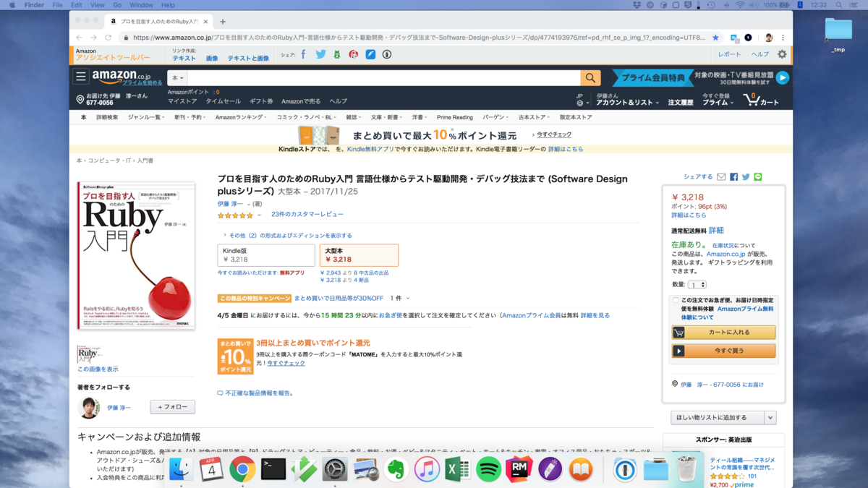
Task: Open the search category dropdown 本
Action: pyautogui.click(x=177, y=77)
